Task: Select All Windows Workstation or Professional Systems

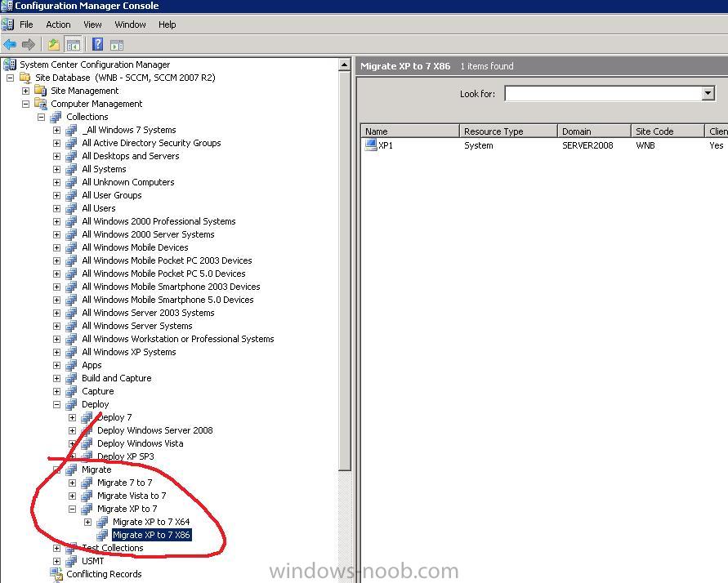Action: [178, 339]
